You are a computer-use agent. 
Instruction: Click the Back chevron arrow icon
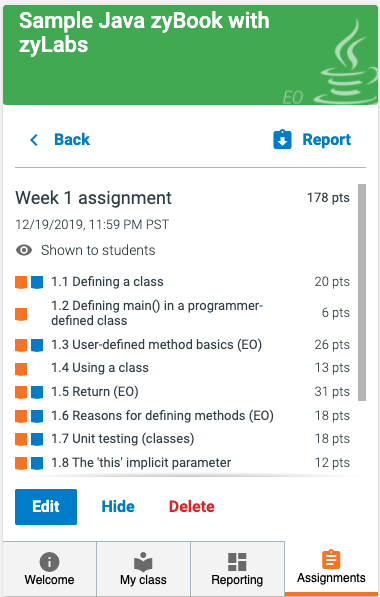click(x=34, y=140)
